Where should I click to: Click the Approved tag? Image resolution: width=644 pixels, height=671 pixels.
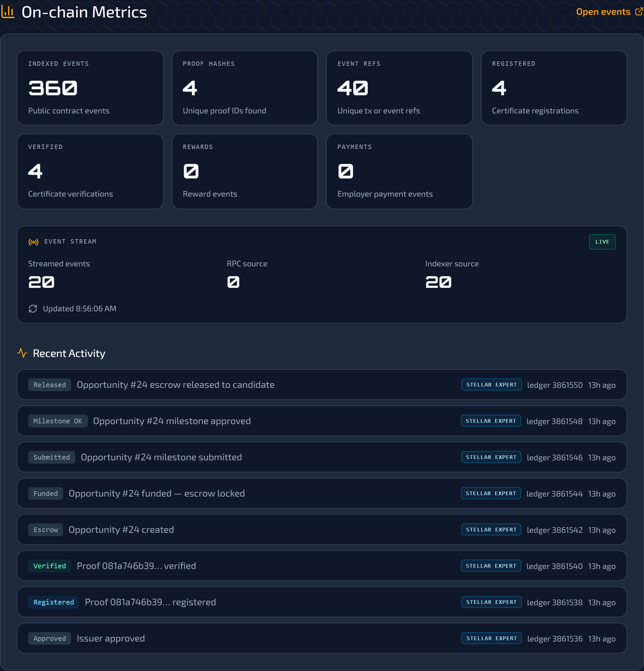(x=50, y=639)
